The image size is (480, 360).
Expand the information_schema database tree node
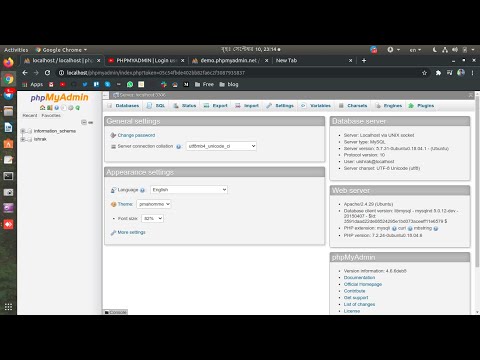coord(23,131)
